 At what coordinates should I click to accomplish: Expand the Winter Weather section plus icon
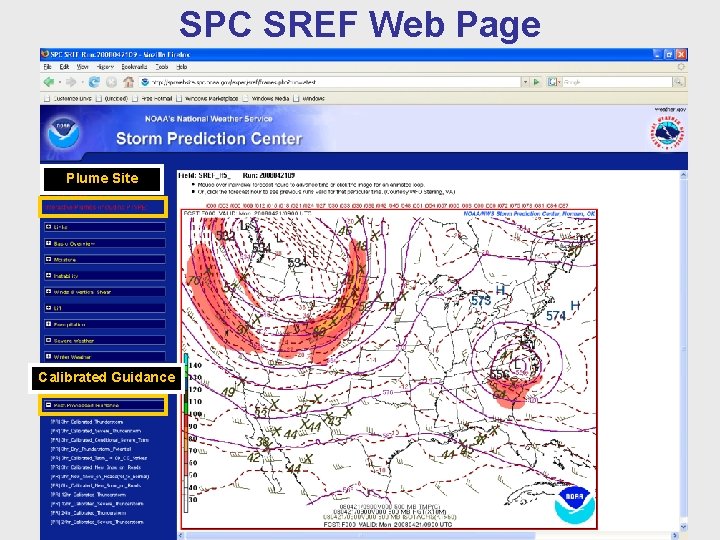[48, 356]
